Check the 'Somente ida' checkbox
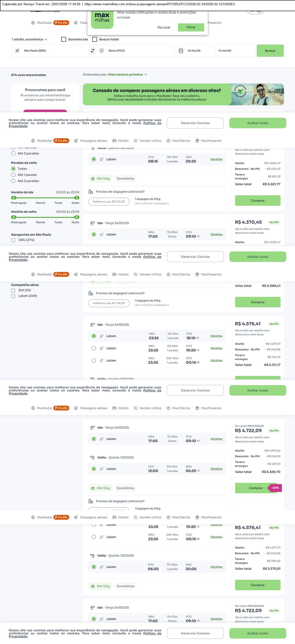 tap(64, 40)
